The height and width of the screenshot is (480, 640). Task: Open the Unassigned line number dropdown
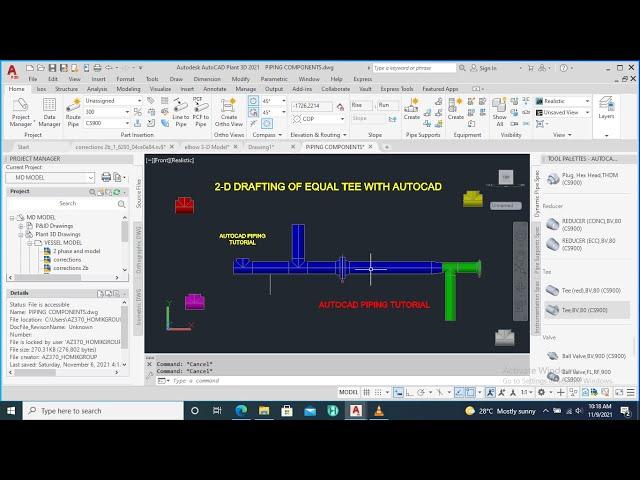[139, 100]
